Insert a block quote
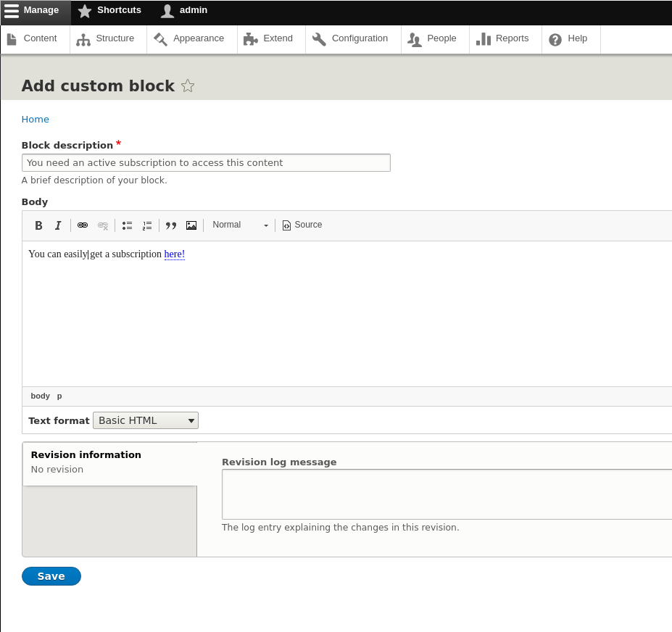The width and height of the screenshot is (672, 632). coord(171,225)
